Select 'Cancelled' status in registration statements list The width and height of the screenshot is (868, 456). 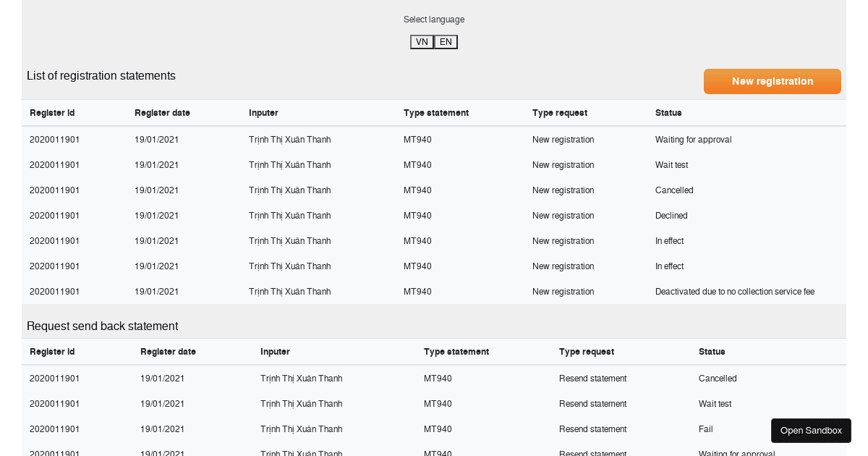[674, 190]
